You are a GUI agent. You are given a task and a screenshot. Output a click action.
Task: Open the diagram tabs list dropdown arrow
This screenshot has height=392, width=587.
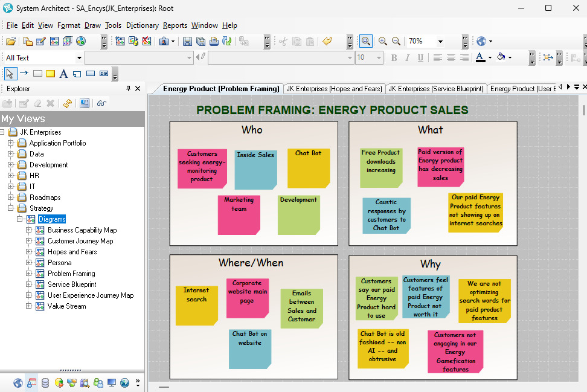coord(577,87)
